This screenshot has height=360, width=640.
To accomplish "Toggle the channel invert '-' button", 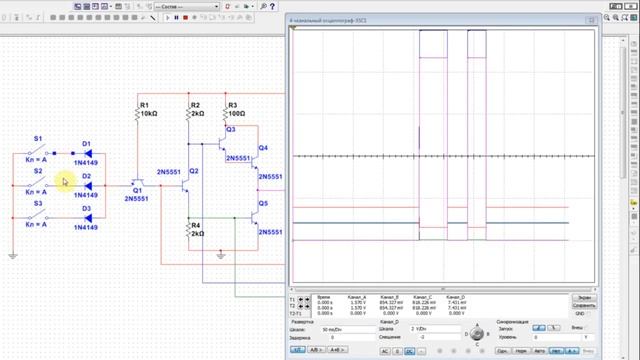I will pyautogui.click(x=421, y=351).
